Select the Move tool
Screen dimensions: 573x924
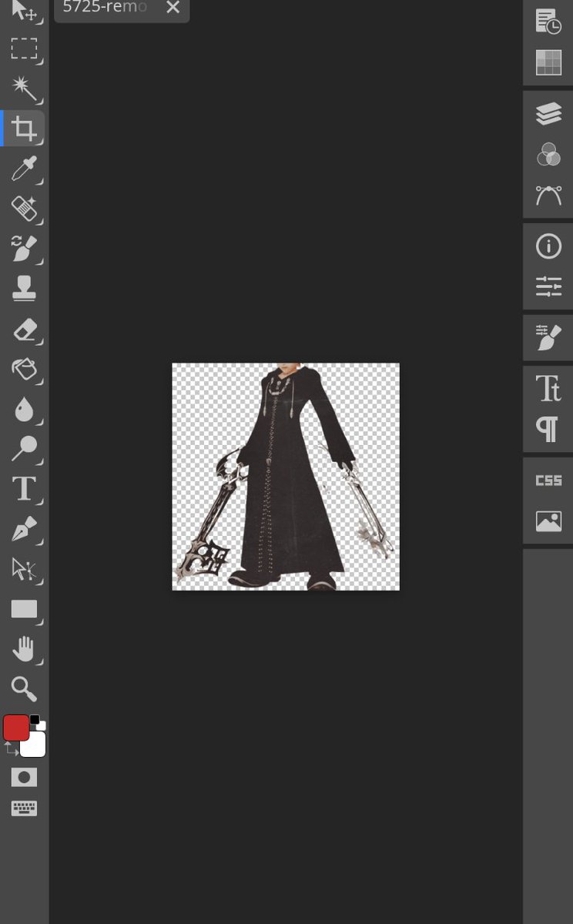coord(24,11)
